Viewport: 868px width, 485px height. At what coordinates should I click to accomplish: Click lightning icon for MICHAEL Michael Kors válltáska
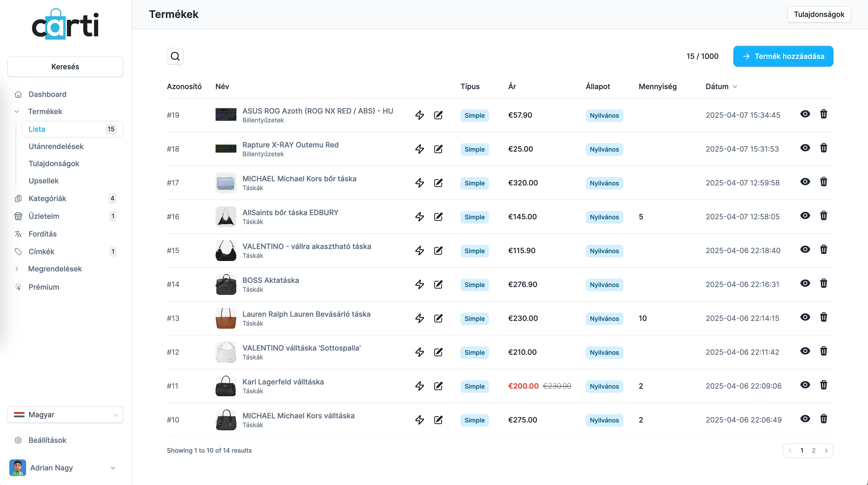coord(419,420)
